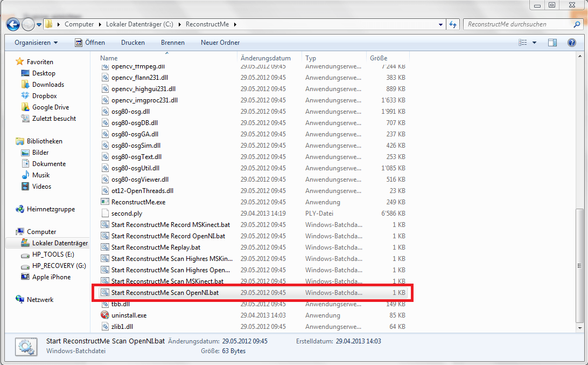
Task: Select Computer in the navigation pane
Action: point(41,232)
